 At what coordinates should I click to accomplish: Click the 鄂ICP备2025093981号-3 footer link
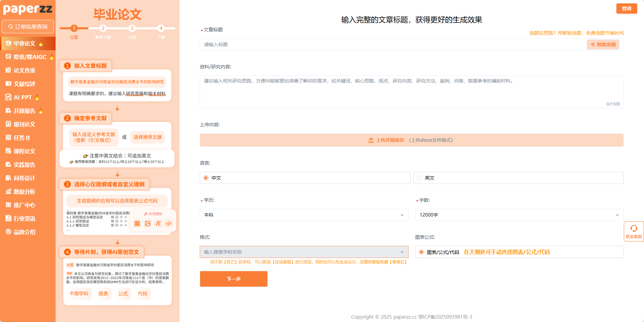pos(445,317)
